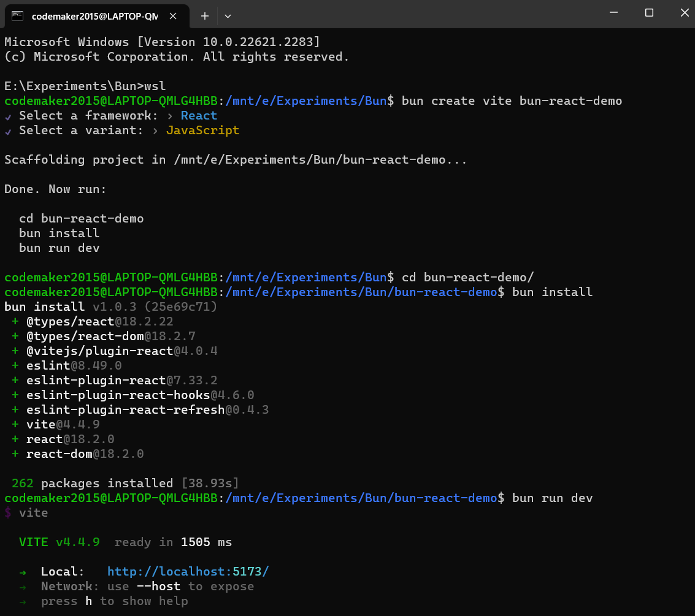Click 'bun create vite bun-react-demo' command
Image resolution: width=695 pixels, height=616 pixels.
[x=512, y=101]
